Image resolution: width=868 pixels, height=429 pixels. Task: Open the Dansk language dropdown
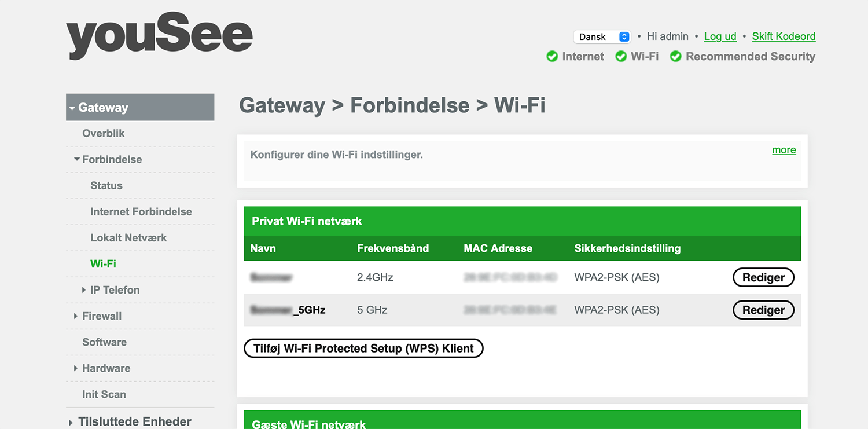[x=601, y=37]
